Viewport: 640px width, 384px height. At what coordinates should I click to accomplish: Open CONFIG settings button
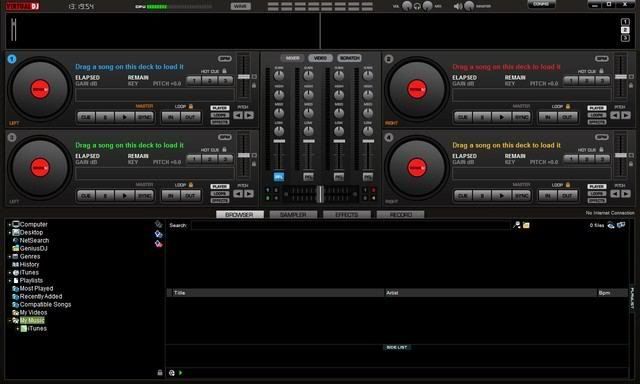click(x=541, y=4)
